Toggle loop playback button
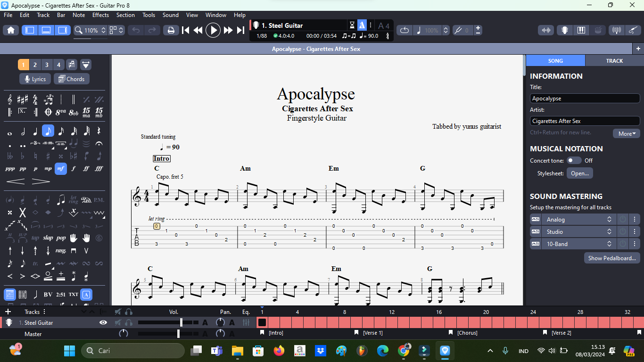Image resolution: width=644 pixels, height=362 pixels. (405, 30)
